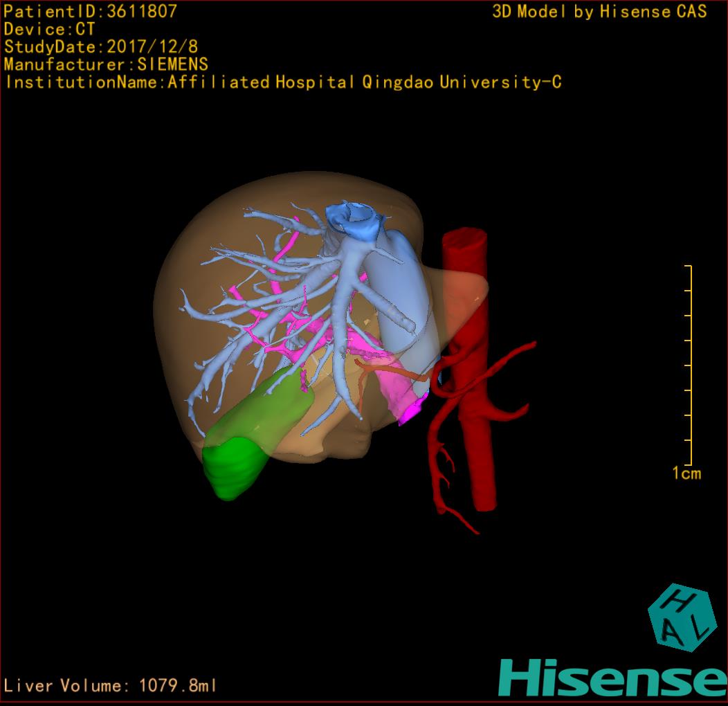Click the PatientID:3611807 text

tap(91, 11)
